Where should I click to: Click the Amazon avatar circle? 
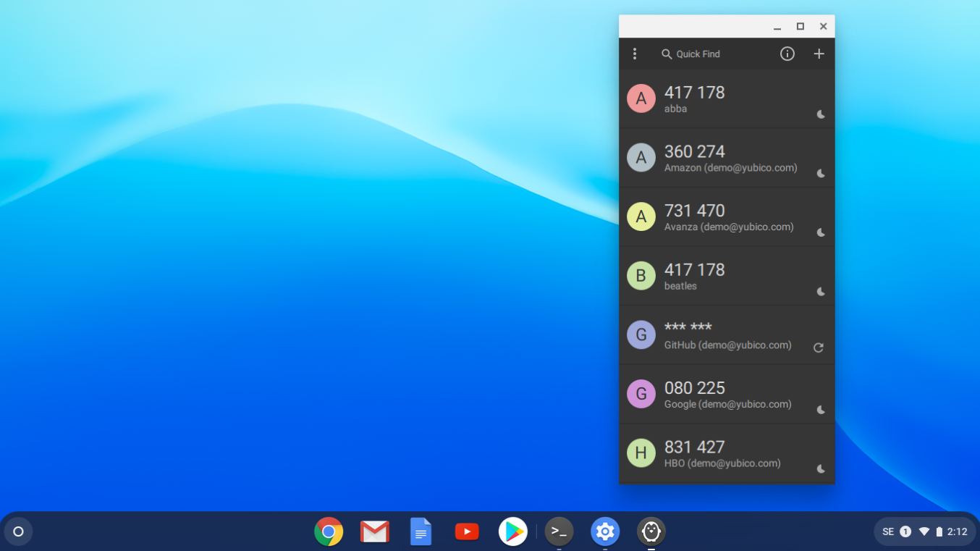point(641,158)
